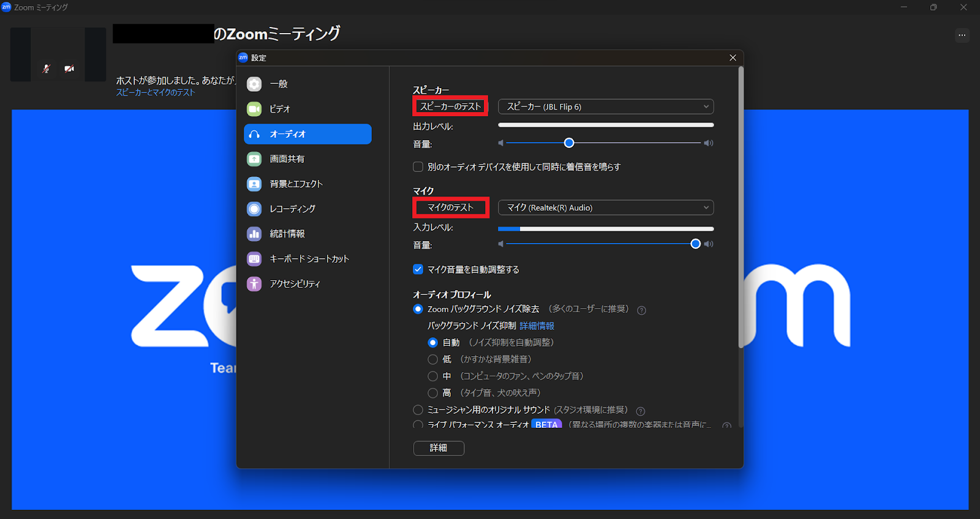The image size is (980, 519).
Task: Click the help icon beside live performance audio
Action: pos(726,425)
